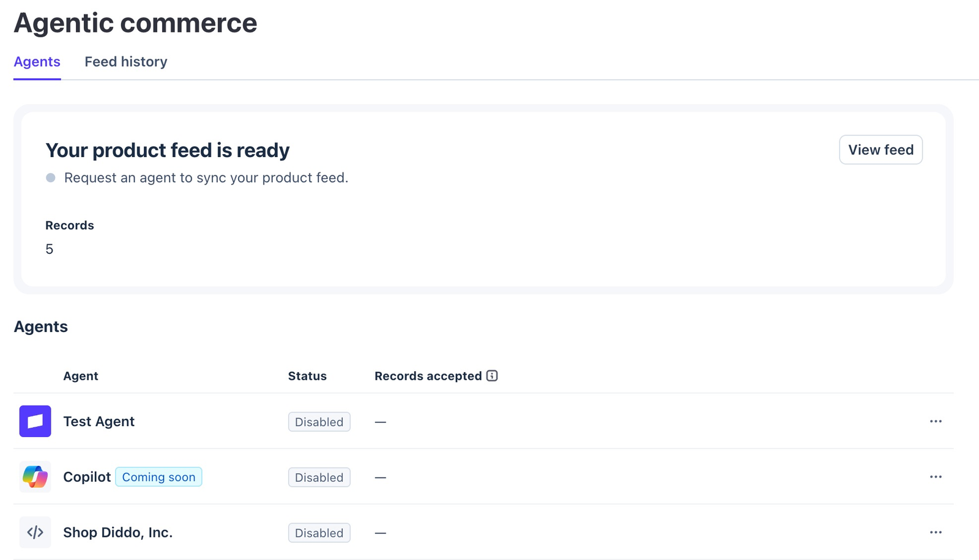Click Disabled status badge for Test Agent
Image resolution: width=979 pixels, height=560 pixels.
[x=319, y=422]
